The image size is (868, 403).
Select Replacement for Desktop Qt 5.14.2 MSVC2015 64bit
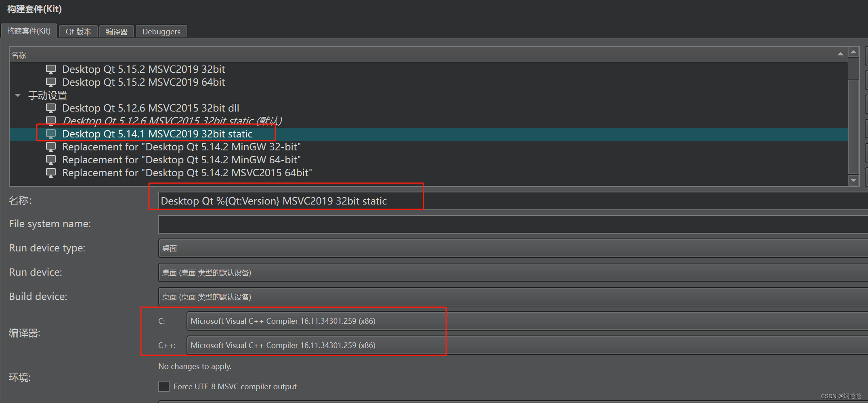click(x=187, y=173)
